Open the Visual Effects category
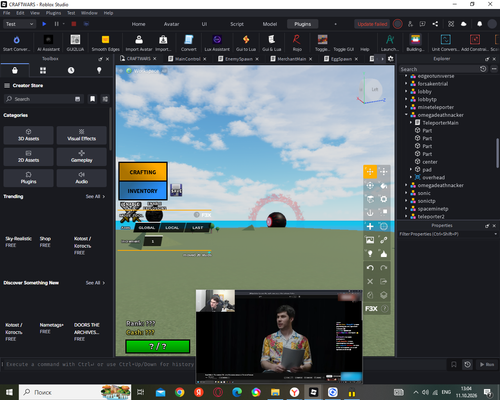The width and height of the screenshot is (500, 400). pos(81,135)
